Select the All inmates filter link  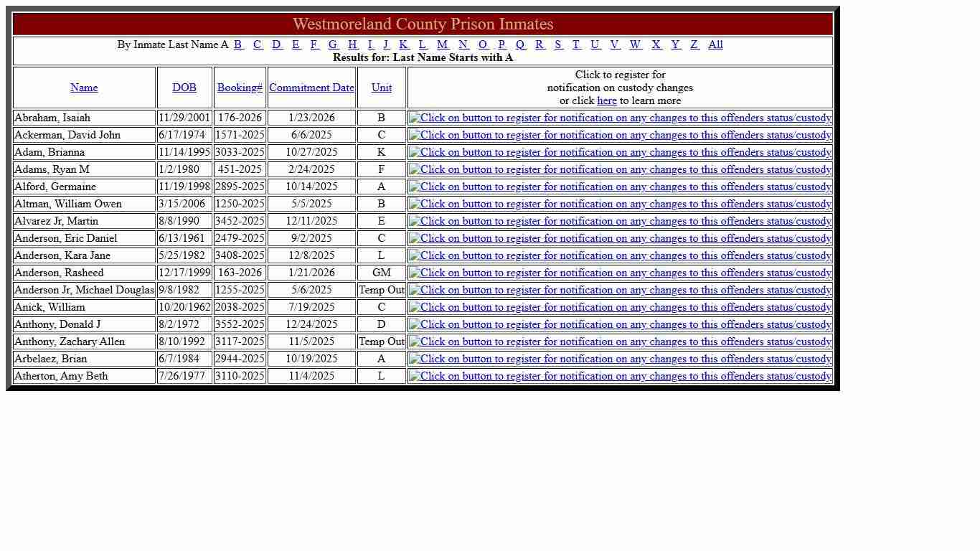click(x=715, y=44)
